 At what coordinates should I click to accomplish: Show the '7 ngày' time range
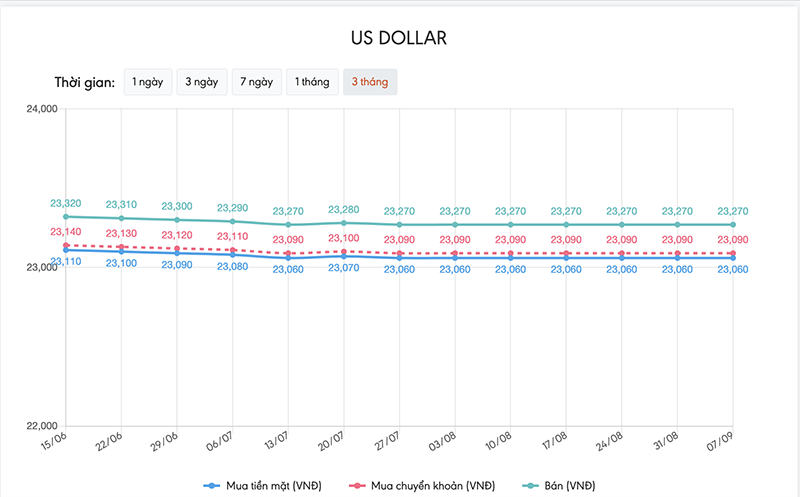click(x=256, y=81)
